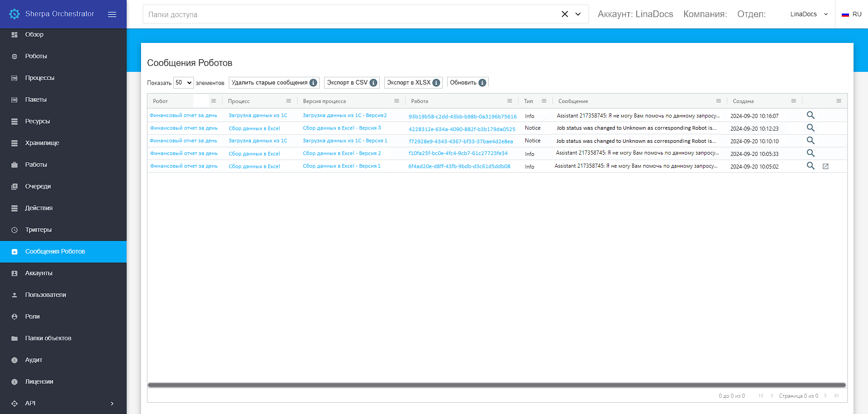The image size is (868, 414).
Task: Open column menu icon for Создана column
Action: (793, 101)
